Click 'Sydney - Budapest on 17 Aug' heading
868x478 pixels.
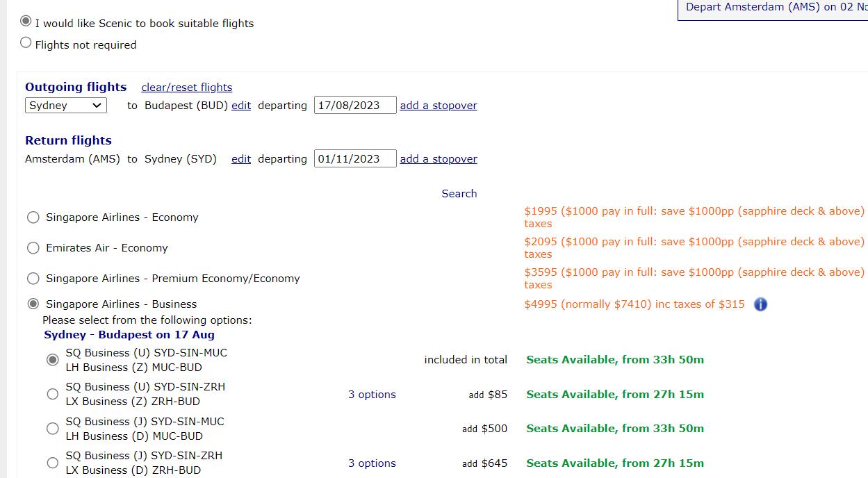click(x=129, y=335)
